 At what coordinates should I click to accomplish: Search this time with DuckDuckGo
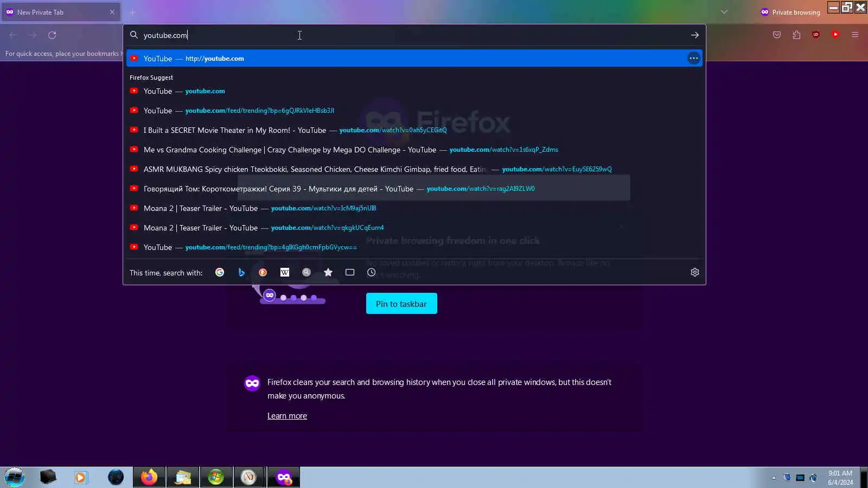[x=263, y=272]
